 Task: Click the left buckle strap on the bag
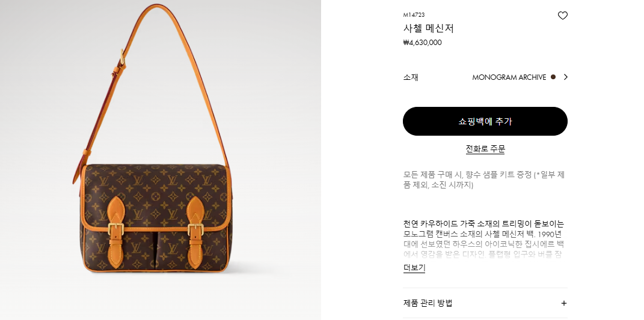coord(116,232)
